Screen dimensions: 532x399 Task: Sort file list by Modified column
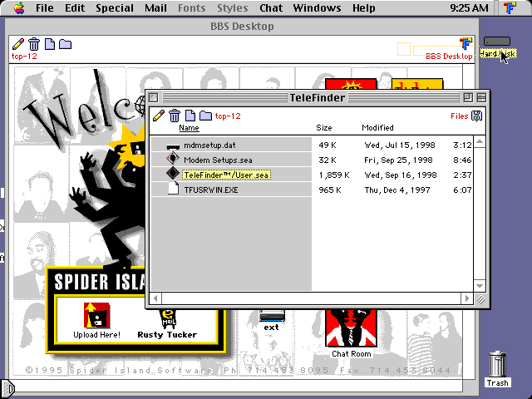click(377, 128)
